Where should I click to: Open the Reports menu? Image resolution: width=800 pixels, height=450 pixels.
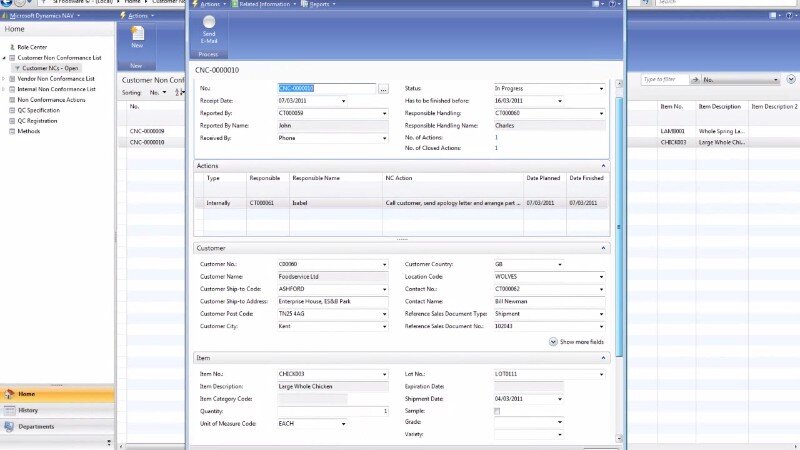(x=321, y=4)
